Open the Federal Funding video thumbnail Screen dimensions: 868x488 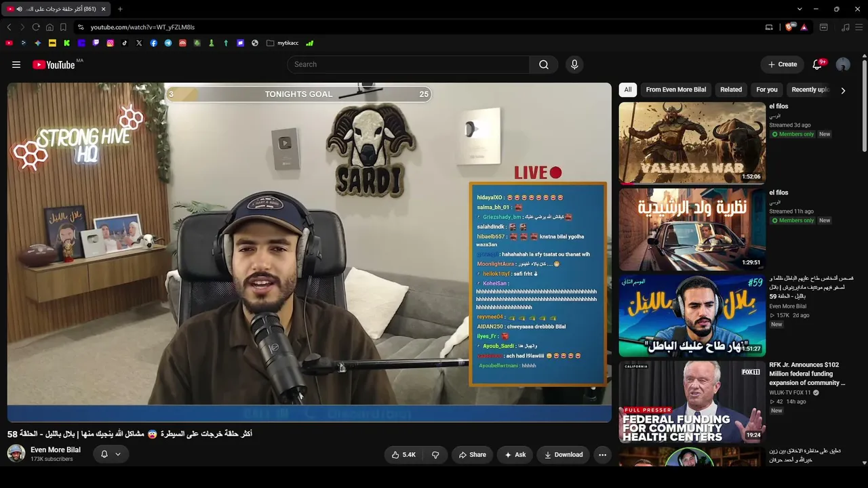click(x=692, y=401)
